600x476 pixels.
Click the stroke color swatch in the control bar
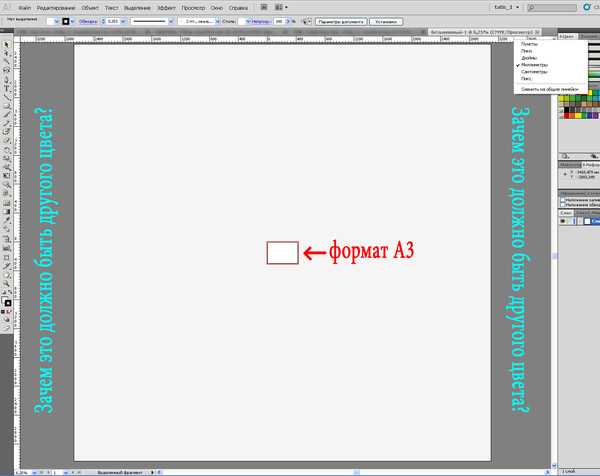pos(66,21)
